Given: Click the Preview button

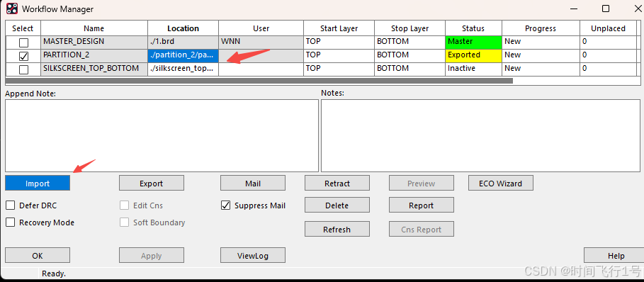Looking at the screenshot, I should click(x=422, y=183).
